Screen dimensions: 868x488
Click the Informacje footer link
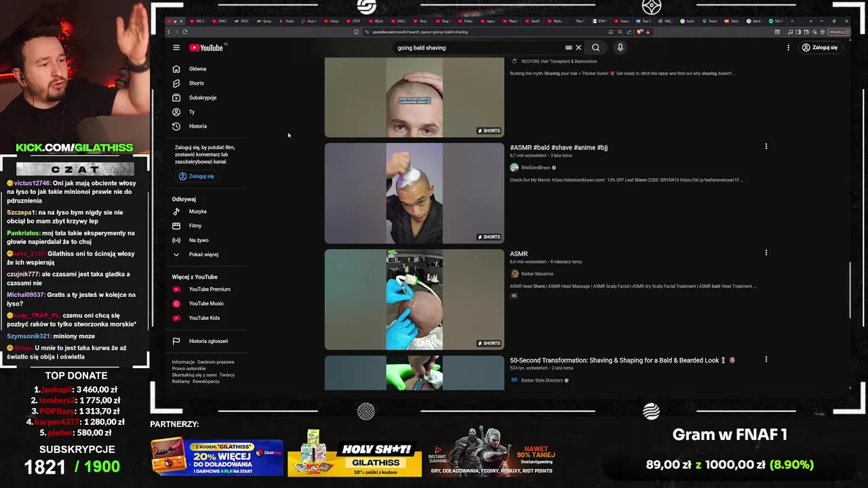click(x=183, y=362)
